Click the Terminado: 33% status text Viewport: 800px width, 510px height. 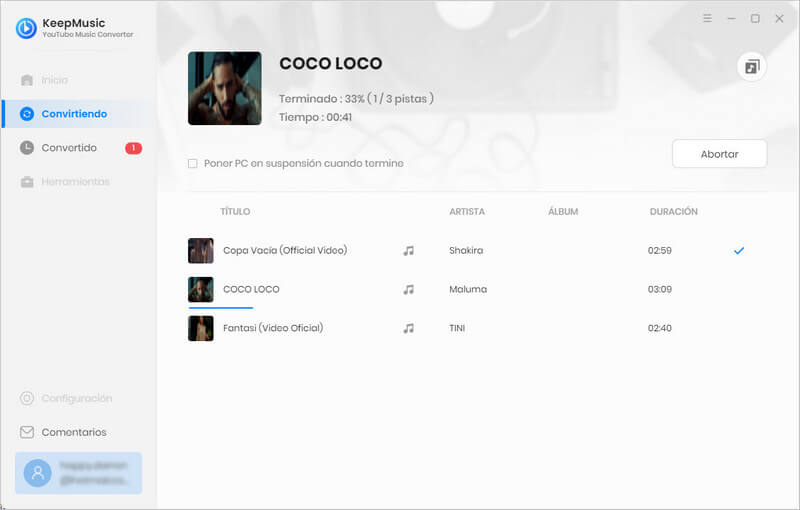coord(356,98)
